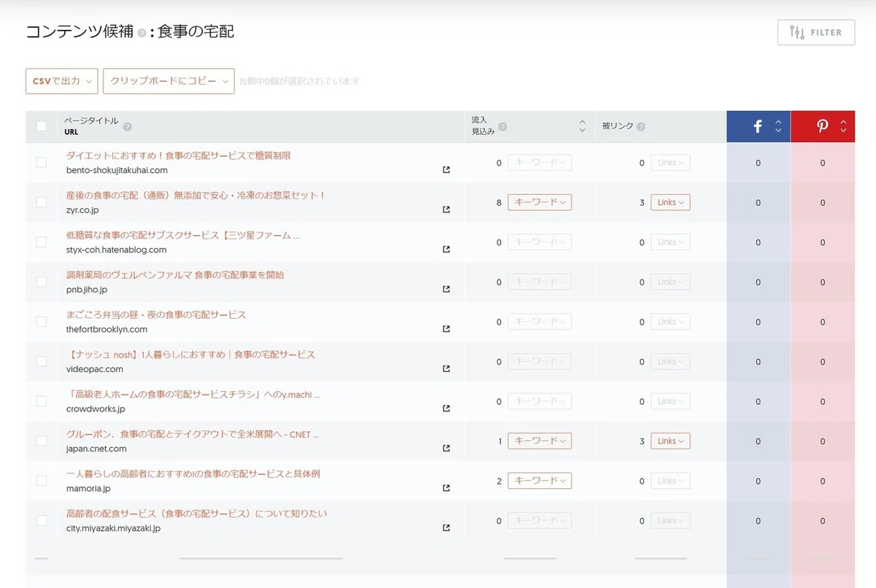Expand キーワード dropdown in bento-shokujitakuhai.com row
The width and height of the screenshot is (876, 588).
point(539,163)
